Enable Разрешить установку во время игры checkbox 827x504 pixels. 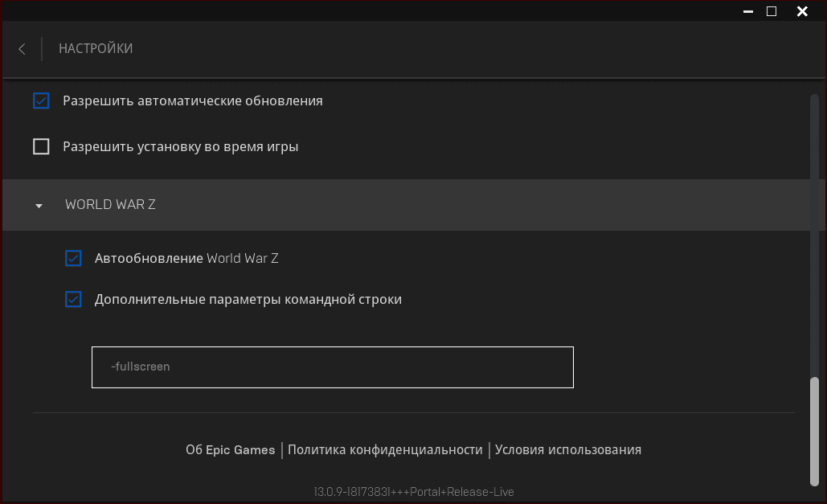[41, 146]
